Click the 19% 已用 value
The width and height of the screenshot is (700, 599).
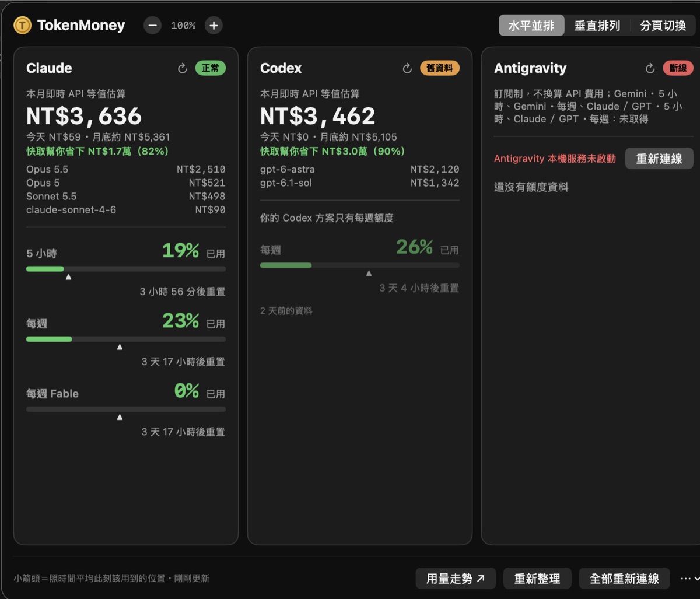(193, 251)
